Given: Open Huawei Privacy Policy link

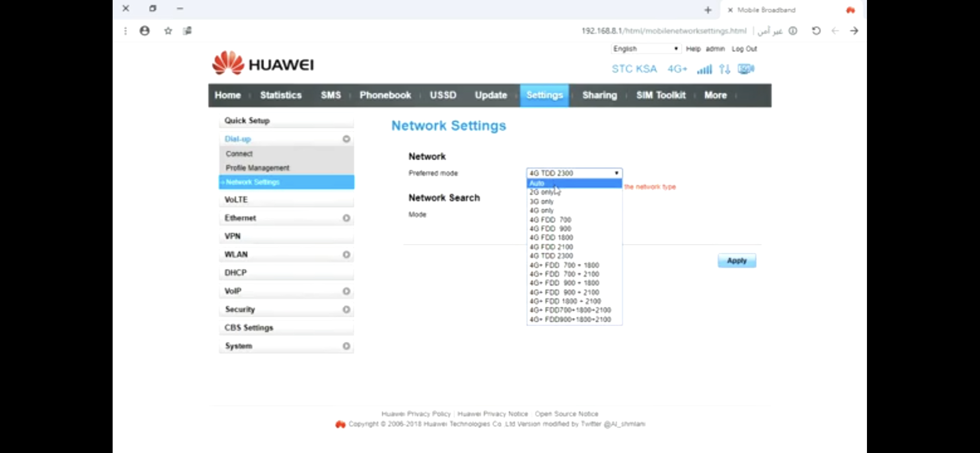Looking at the screenshot, I should [416, 414].
